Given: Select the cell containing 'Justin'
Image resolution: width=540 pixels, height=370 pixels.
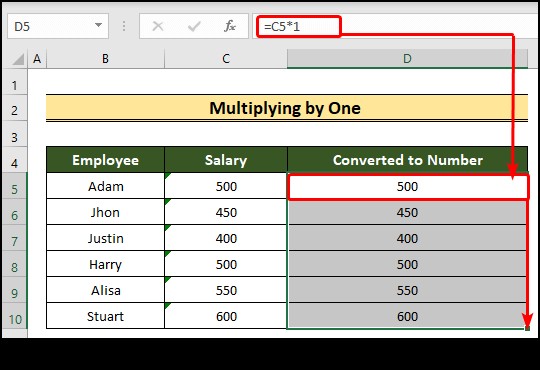Looking at the screenshot, I should (x=105, y=238).
